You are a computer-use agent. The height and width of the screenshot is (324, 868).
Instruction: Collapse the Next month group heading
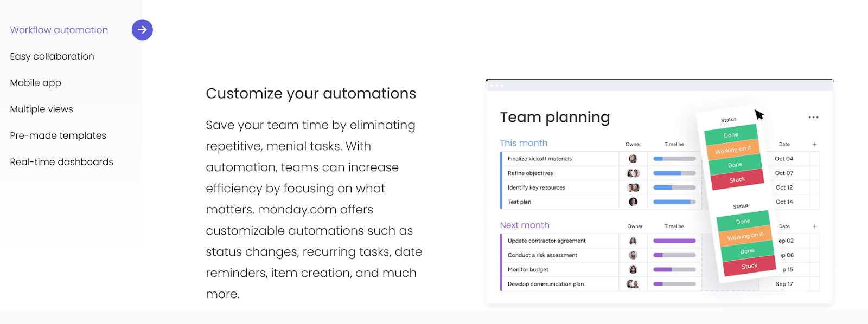point(525,225)
